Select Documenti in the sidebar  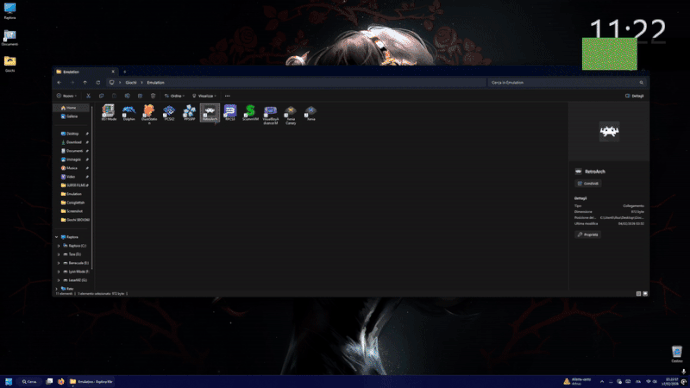pos(73,150)
